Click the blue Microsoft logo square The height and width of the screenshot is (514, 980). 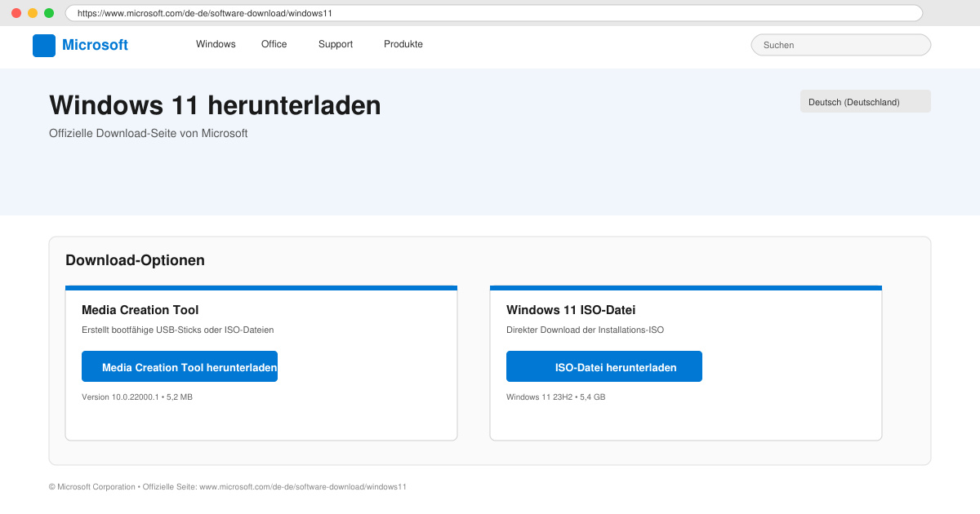coord(44,46)
